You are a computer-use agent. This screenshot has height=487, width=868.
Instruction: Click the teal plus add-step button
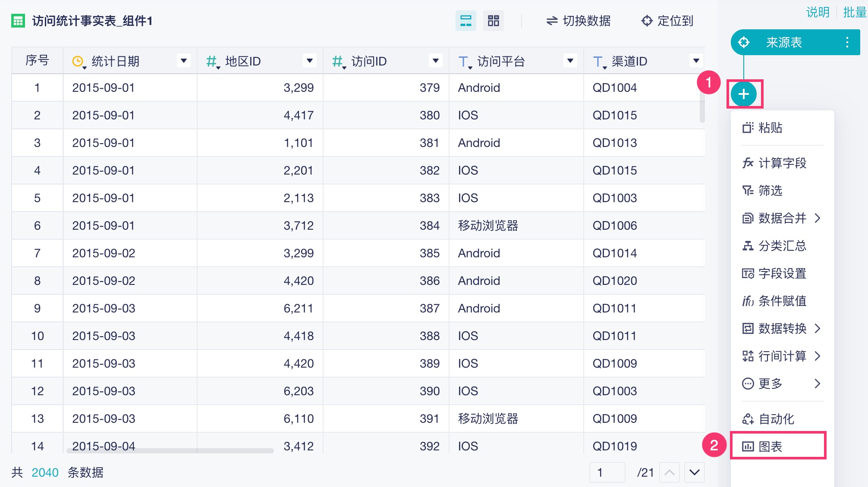(x=744, y=94)
